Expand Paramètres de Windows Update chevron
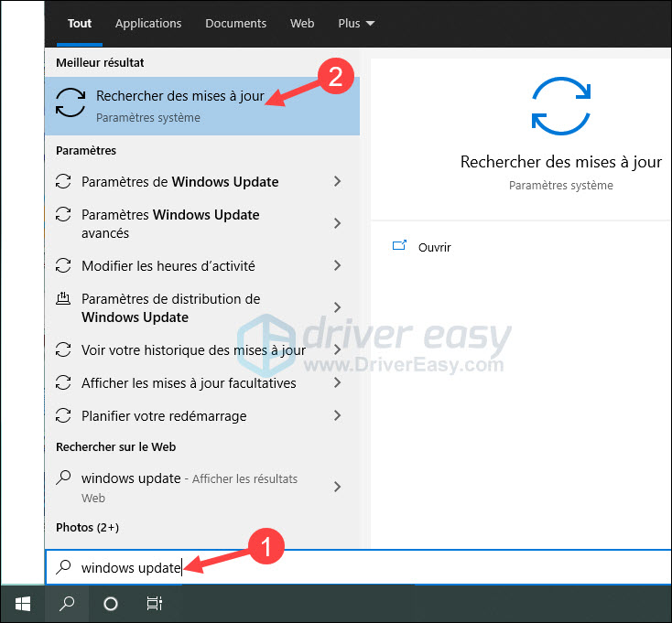Viewport: 672px width, 623px height. 337,181
